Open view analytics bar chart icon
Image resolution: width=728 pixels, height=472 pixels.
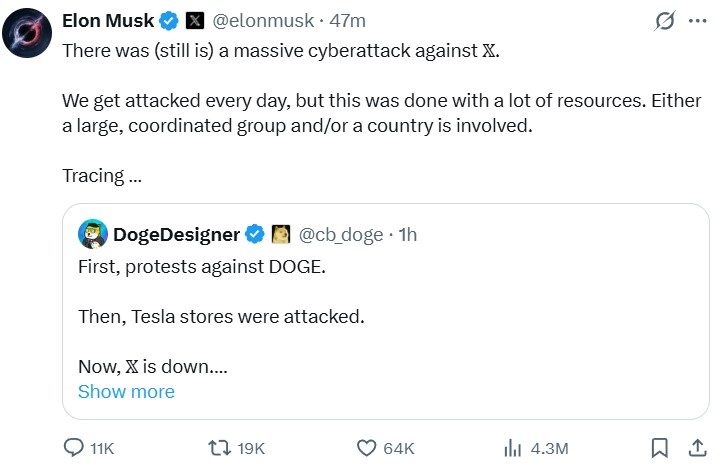click(512, 447)
